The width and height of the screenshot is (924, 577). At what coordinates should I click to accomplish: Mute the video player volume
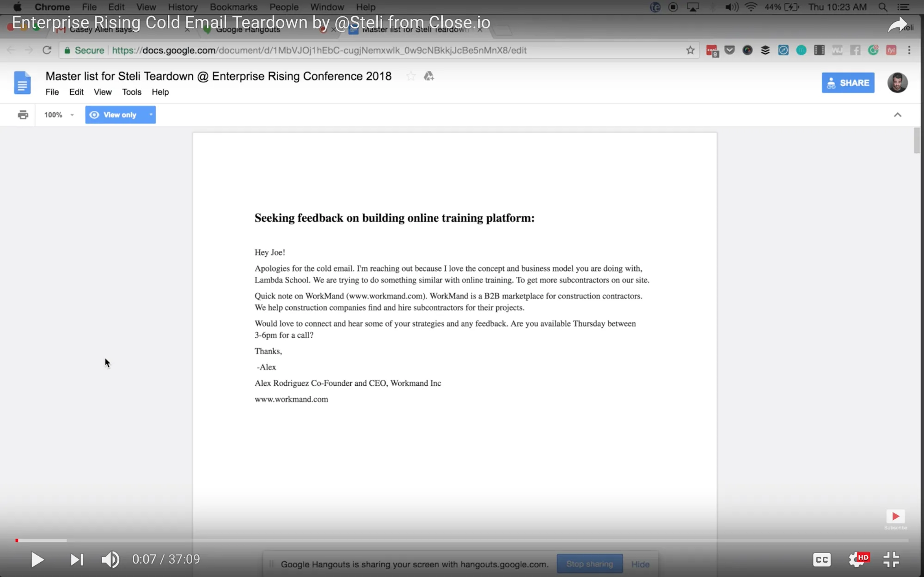(110, 559)
